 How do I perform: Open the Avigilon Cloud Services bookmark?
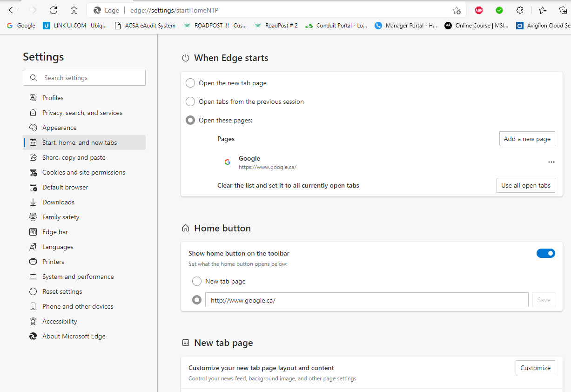click(549, 26)
